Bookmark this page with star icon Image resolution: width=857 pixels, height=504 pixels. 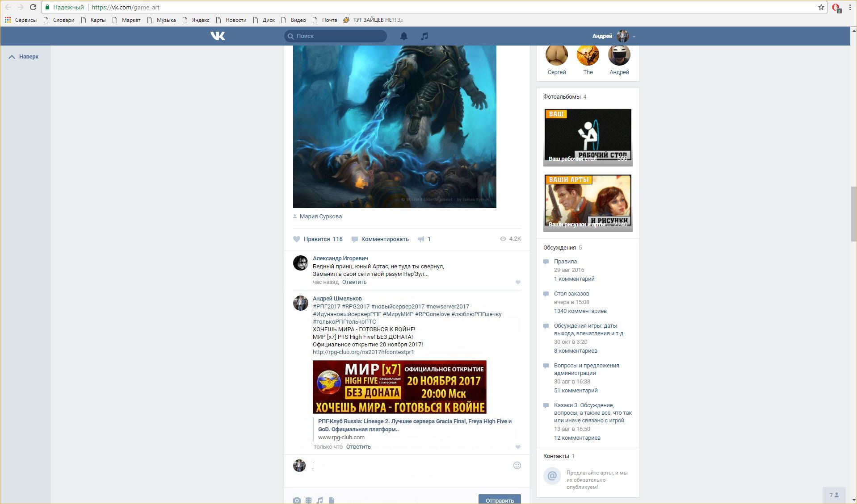click(x=821, y=7)
